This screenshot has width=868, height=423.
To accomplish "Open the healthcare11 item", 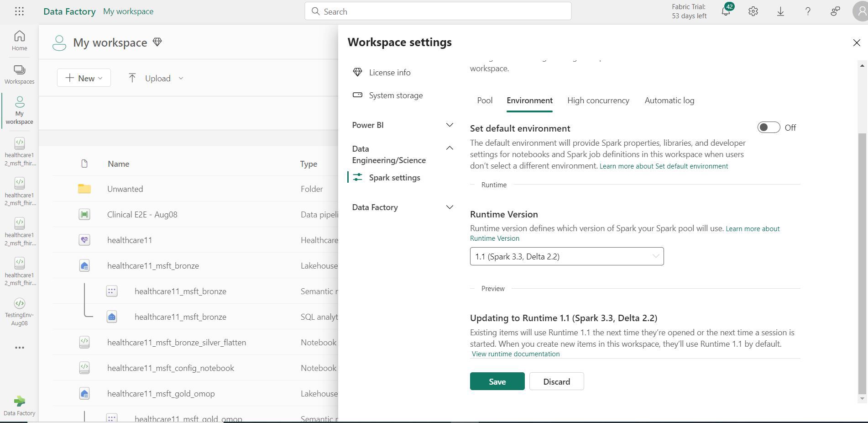I will 130,240.
